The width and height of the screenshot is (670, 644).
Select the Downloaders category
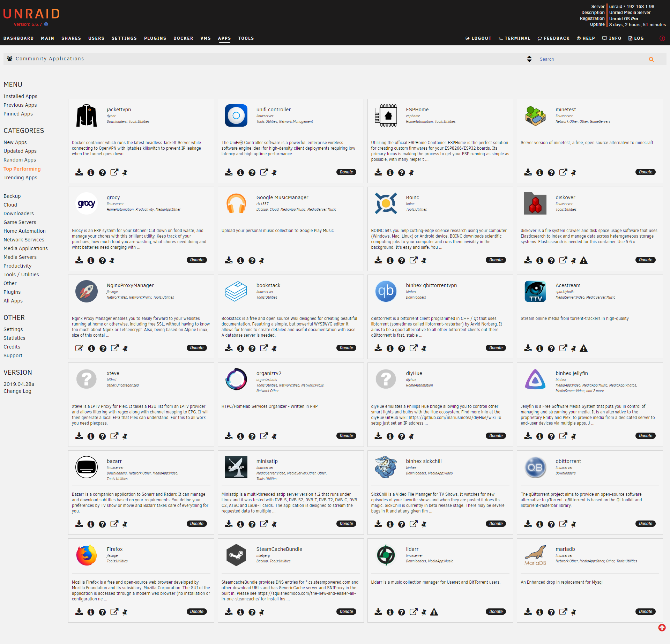coord(18,214)
